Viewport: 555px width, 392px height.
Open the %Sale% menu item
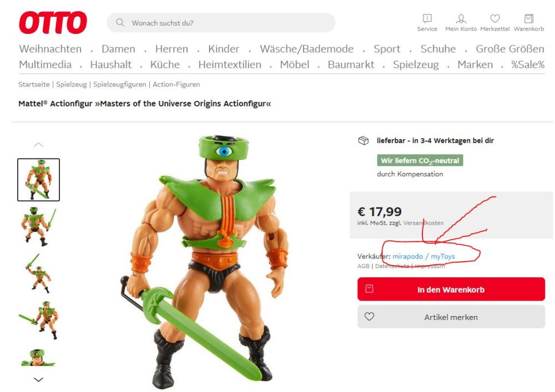(527, 65)
